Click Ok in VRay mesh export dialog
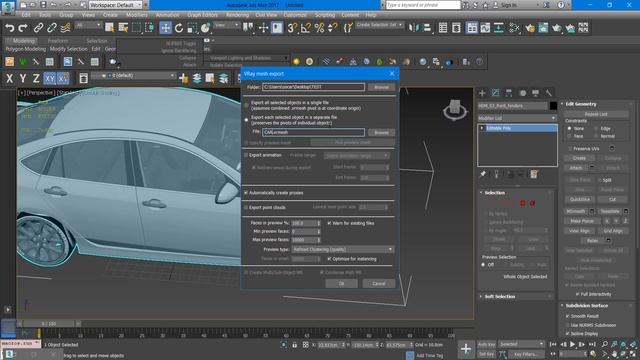Viewport: 640px width, 360px height. pos(342,284)
